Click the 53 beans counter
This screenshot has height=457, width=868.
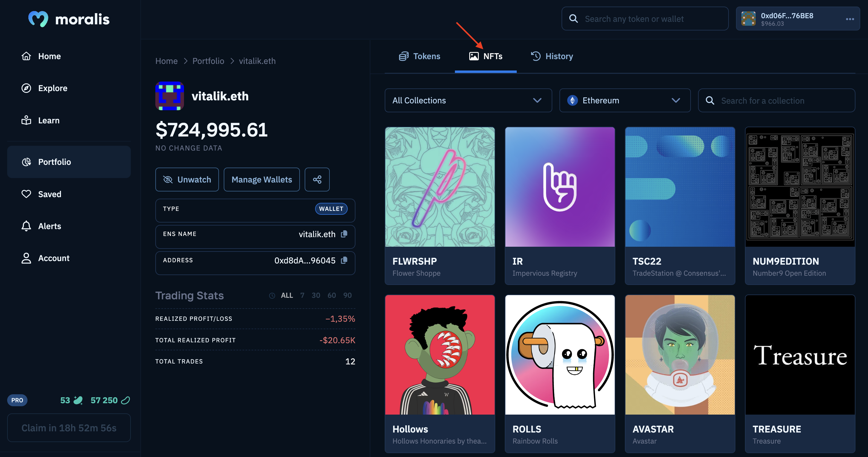[71, 400]
